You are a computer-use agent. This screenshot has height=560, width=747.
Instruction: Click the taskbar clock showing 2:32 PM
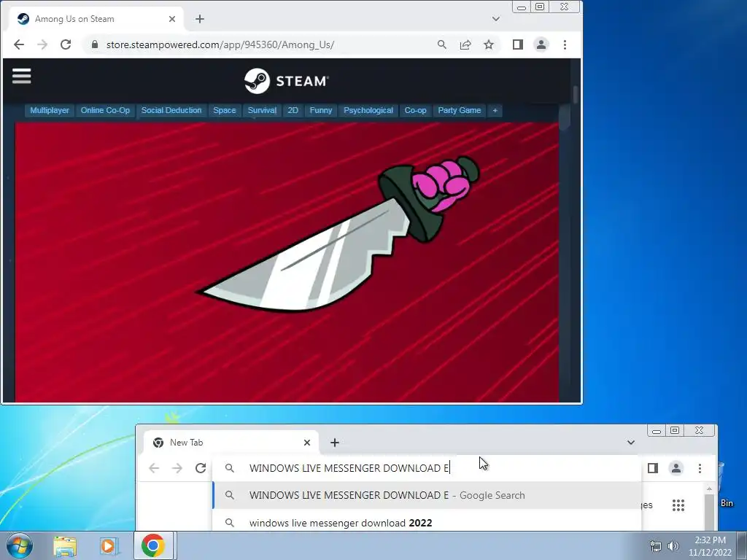click(x=710, y=546)
